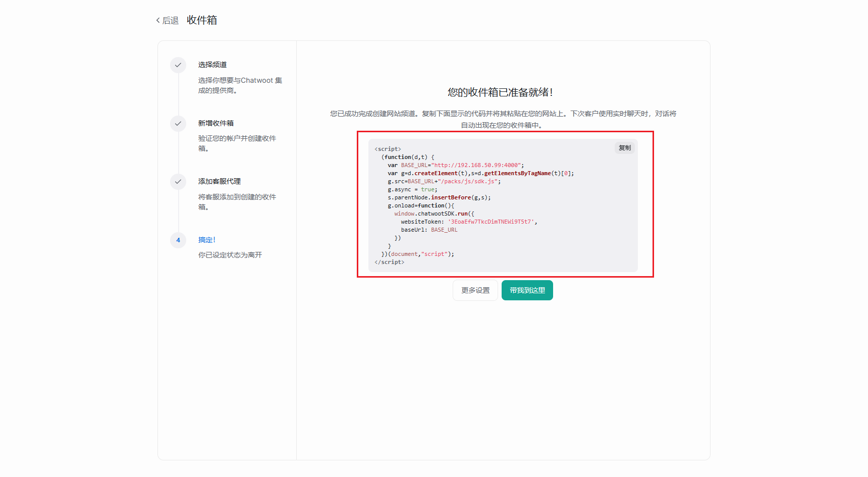Click the opening <script> tag line
868x477 pixels.
tap(388, 149)
